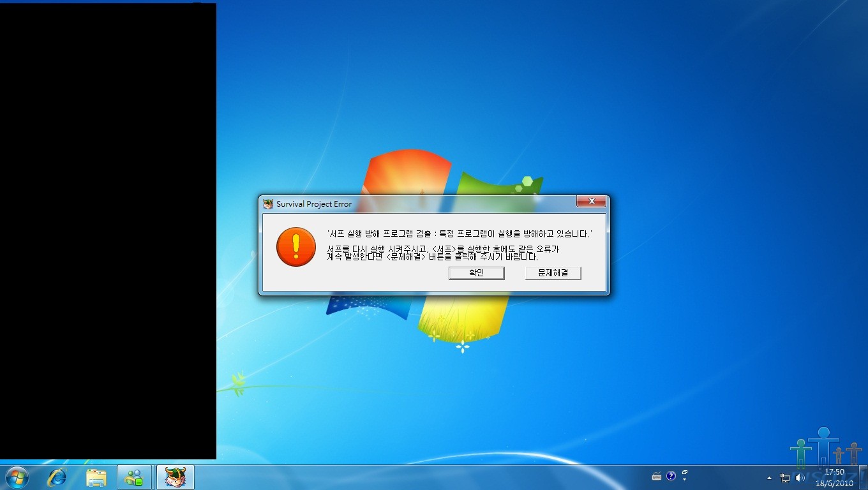Click the 확인 button in the error dialog
This screenshot has height=490, width=868.
coord(476,273)
